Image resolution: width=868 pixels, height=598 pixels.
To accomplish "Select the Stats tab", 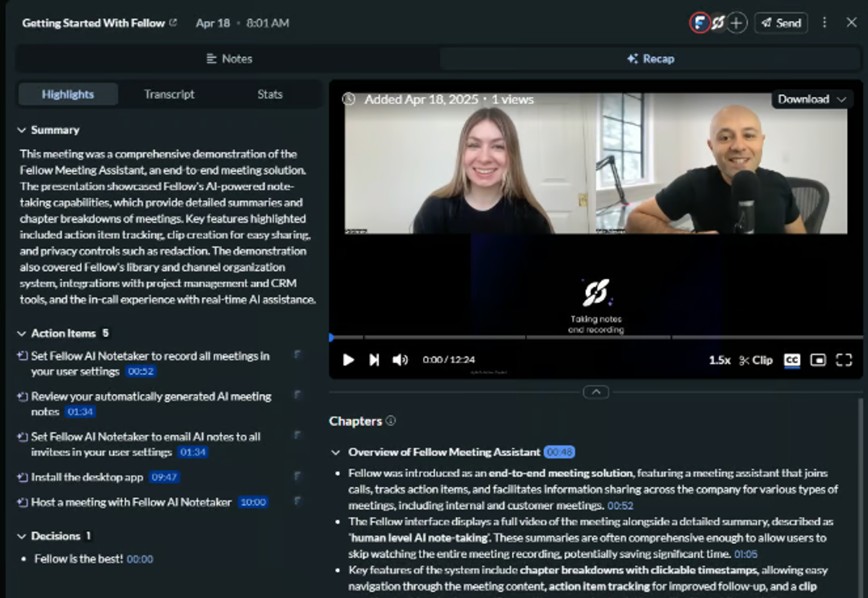I will 270,94.
